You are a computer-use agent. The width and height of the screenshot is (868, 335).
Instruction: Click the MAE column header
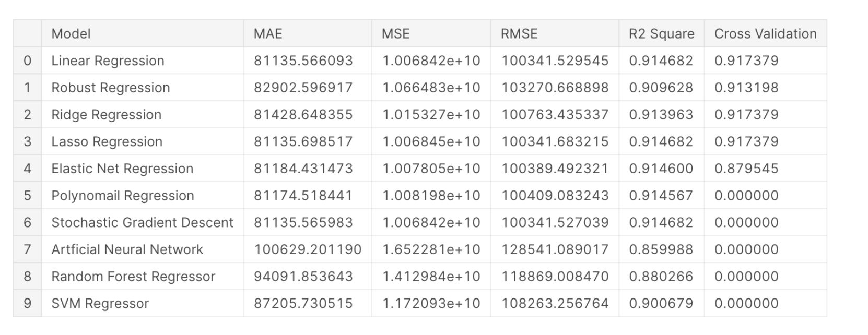click(x=268, y=34)
